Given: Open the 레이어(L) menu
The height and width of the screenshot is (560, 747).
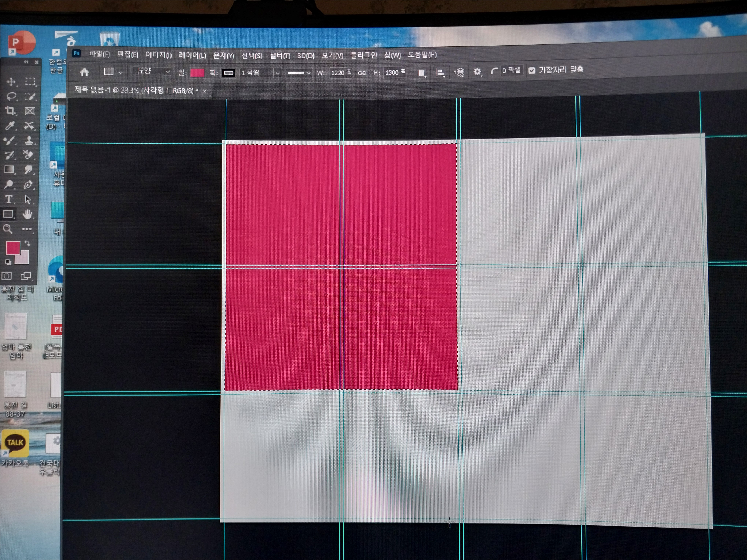Looking at the screenshot, I should click(192, 55).
